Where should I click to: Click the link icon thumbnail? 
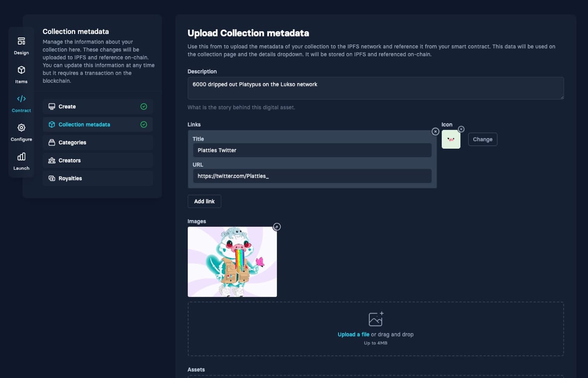(451, 139)
